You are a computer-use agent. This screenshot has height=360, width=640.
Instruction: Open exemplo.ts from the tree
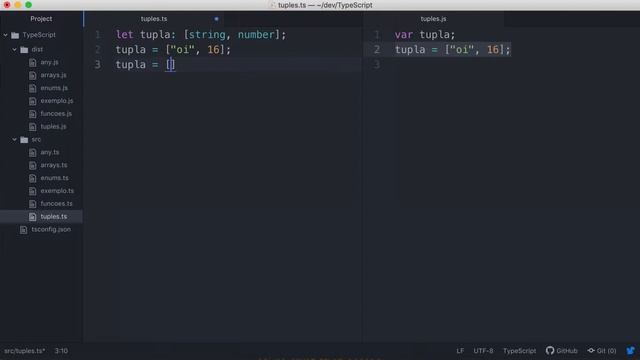click(x=57, y=191)
